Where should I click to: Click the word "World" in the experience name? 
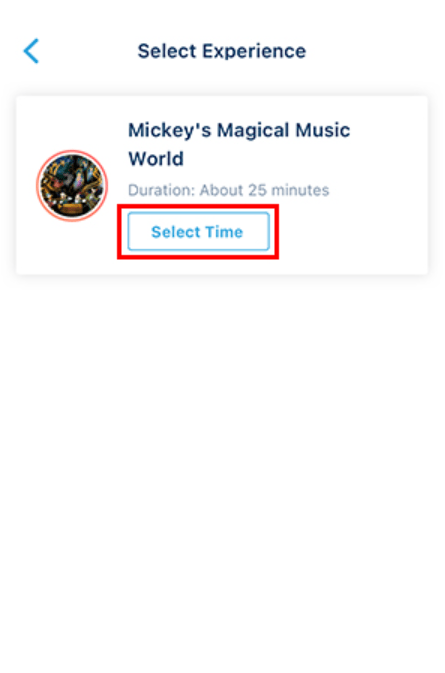coord(156,159)
